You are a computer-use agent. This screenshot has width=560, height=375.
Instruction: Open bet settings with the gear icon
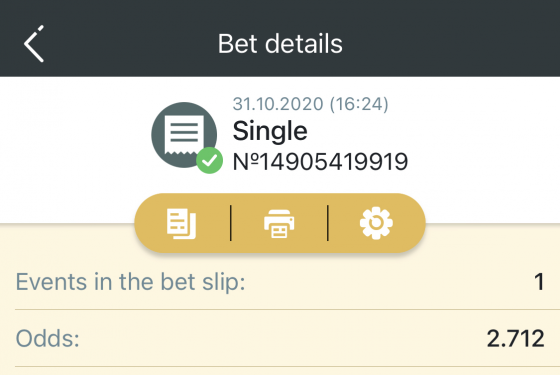(x=376, y=224)
